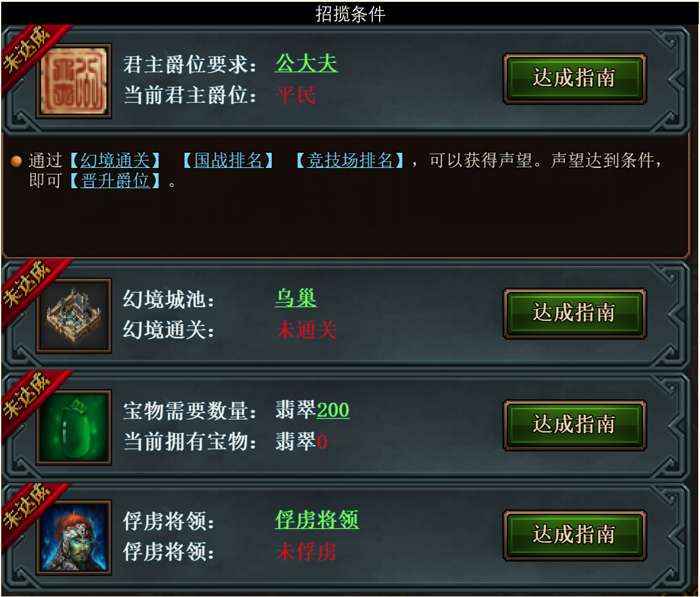The height and width of the screenshot is (597, 700).
Task: Click the green 200 jade amount link
Action: tap(333, 409)
